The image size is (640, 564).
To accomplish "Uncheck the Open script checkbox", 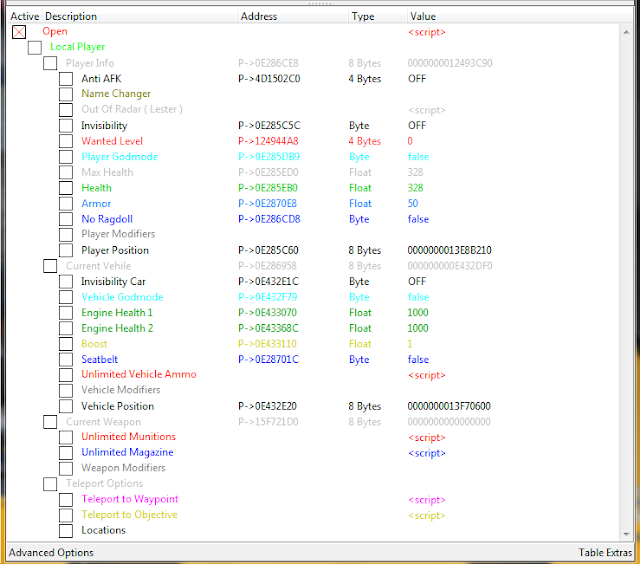I will [x=19, y=32].
